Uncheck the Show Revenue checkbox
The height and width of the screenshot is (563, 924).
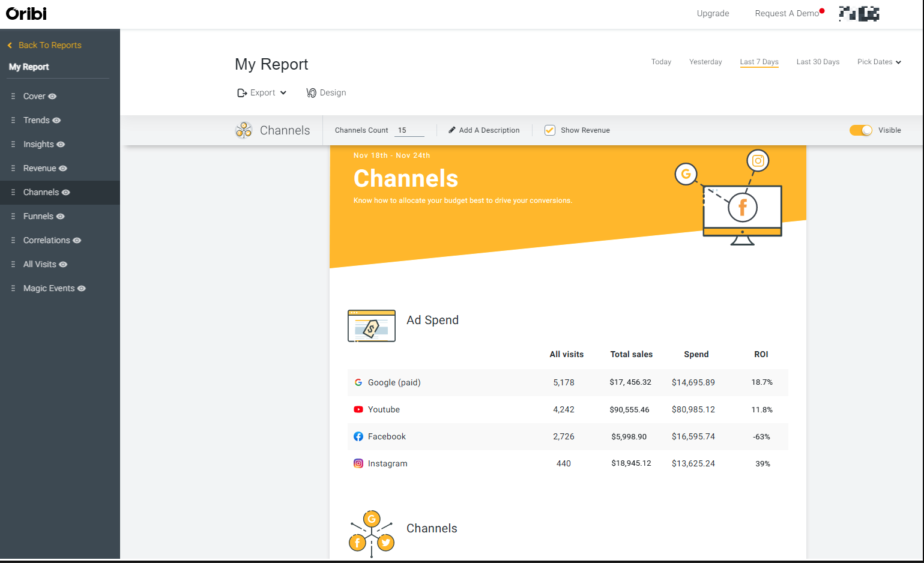click(x=550, y=130)
